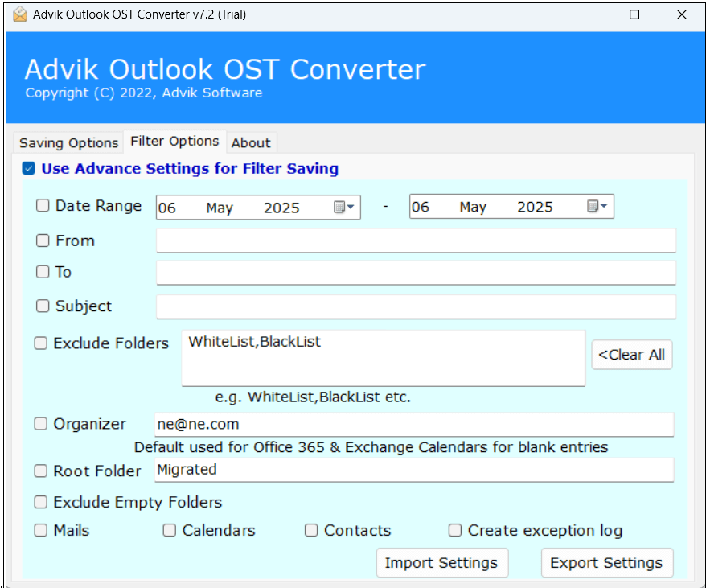Click the Advik app icon in title bar

(x=20, y=14)
